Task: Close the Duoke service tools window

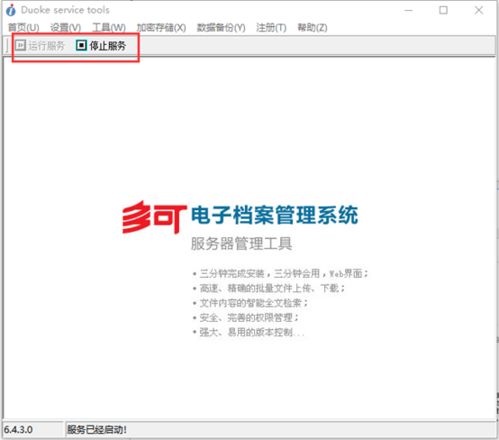Action: pyautogui.click(x=479, y=10)
